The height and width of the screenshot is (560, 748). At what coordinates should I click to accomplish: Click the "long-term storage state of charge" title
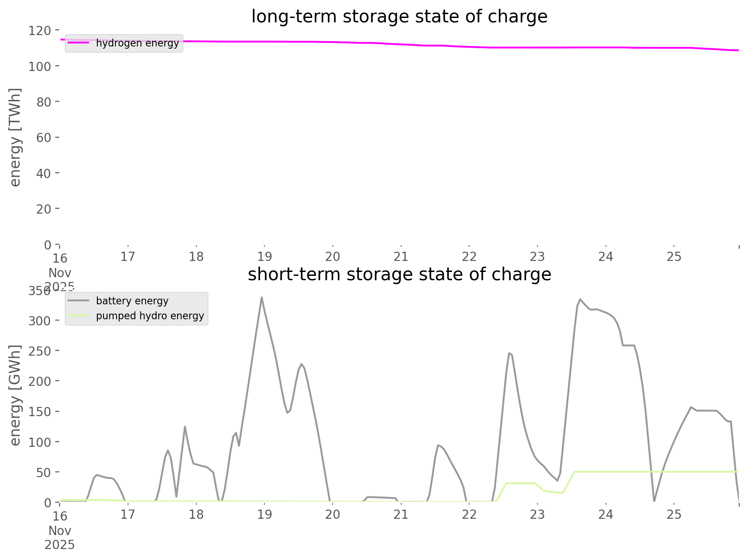click(x=399, y=17)
